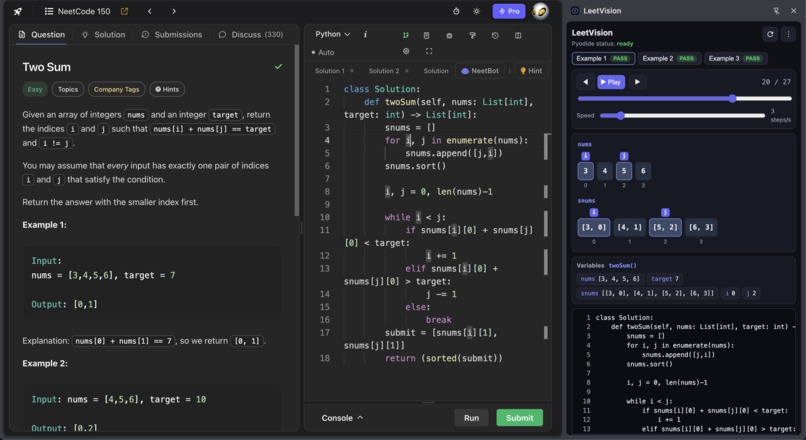Select Example 1 PASS test case
806x440 pixels.
tap(603, 59)
